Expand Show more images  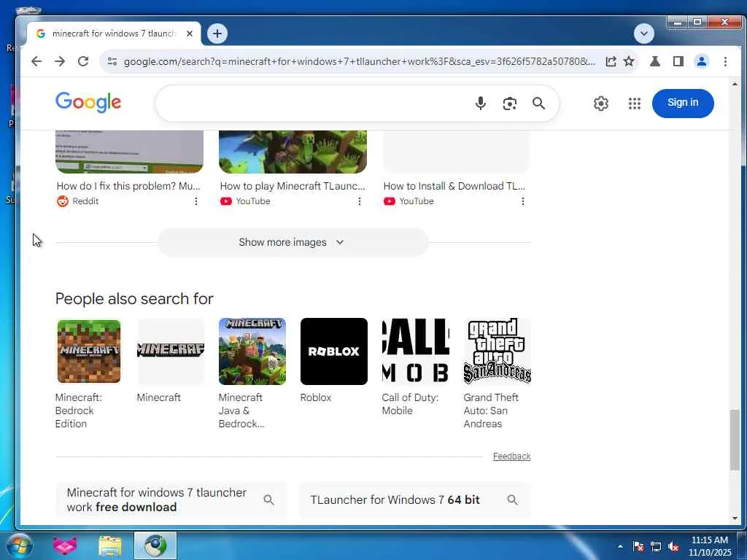(293, 242)
